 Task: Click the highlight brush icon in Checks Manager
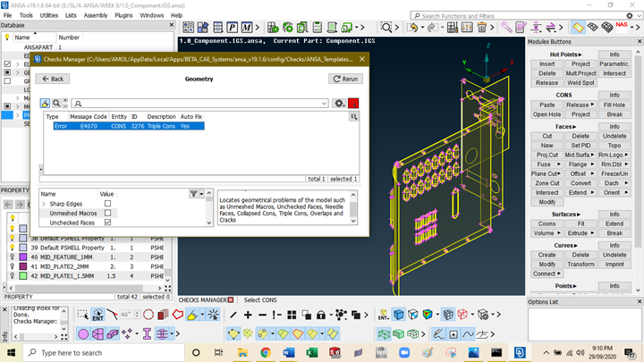click(x=45, y=104)
